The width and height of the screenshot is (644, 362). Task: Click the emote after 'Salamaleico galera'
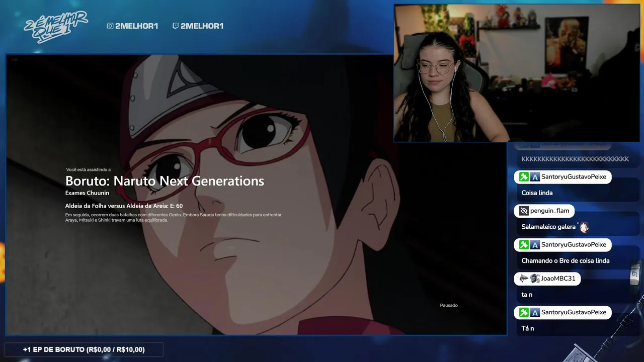click(584, 227)
